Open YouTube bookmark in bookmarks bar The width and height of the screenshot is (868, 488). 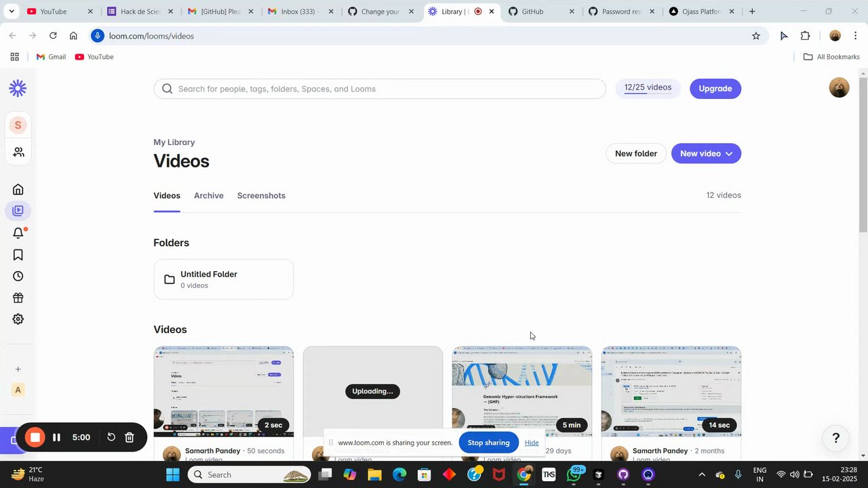[94, 57]
